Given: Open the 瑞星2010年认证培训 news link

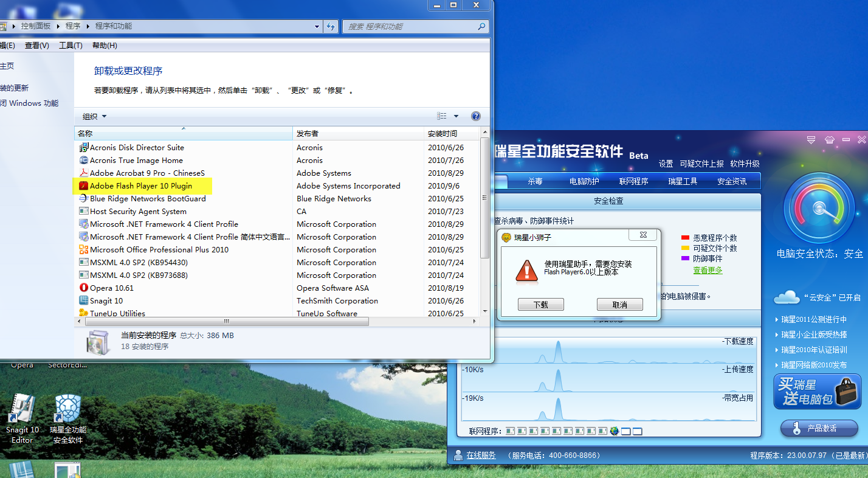Looking at the screenshot, I should 814,350.
